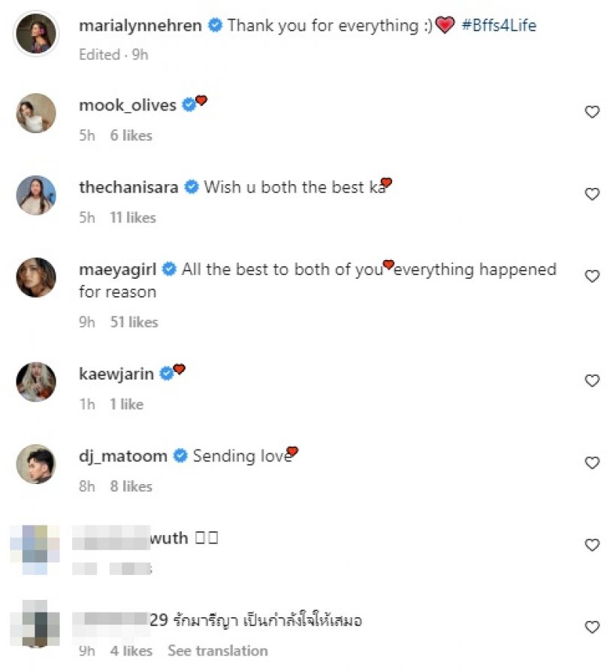616x672 pixels.
Task: Click See translation under the Thai comment
Action: click(217, 650)
